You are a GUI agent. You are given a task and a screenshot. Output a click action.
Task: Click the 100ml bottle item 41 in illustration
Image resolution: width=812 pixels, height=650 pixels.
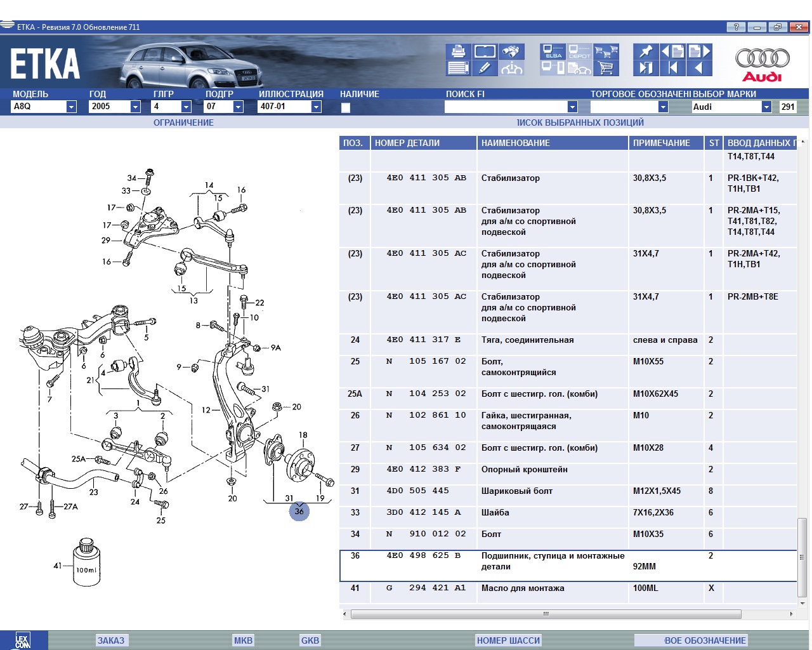tap(86, 562)
